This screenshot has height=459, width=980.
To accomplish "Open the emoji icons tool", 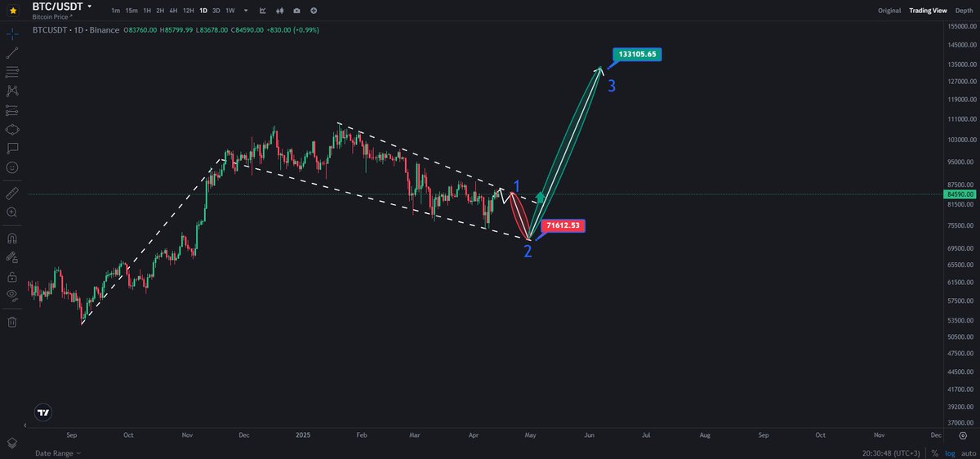I will pyautogui.click(x=12, y=167).
